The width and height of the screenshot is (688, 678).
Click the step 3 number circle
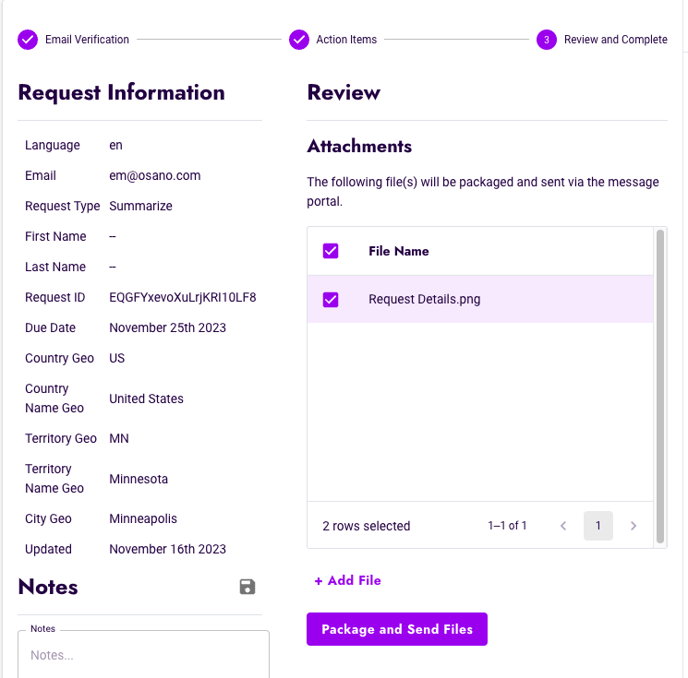[546, 40]
